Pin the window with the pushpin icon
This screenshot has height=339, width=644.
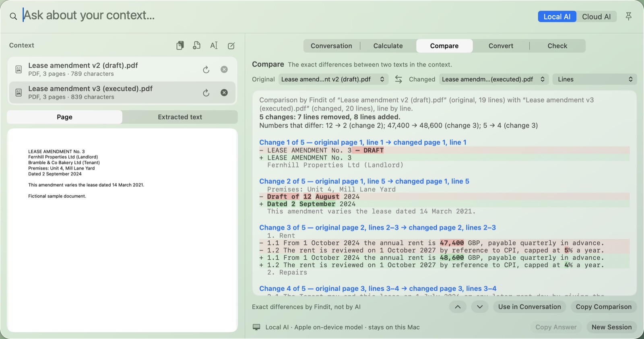pyautogui.click(x=628, y=16)
